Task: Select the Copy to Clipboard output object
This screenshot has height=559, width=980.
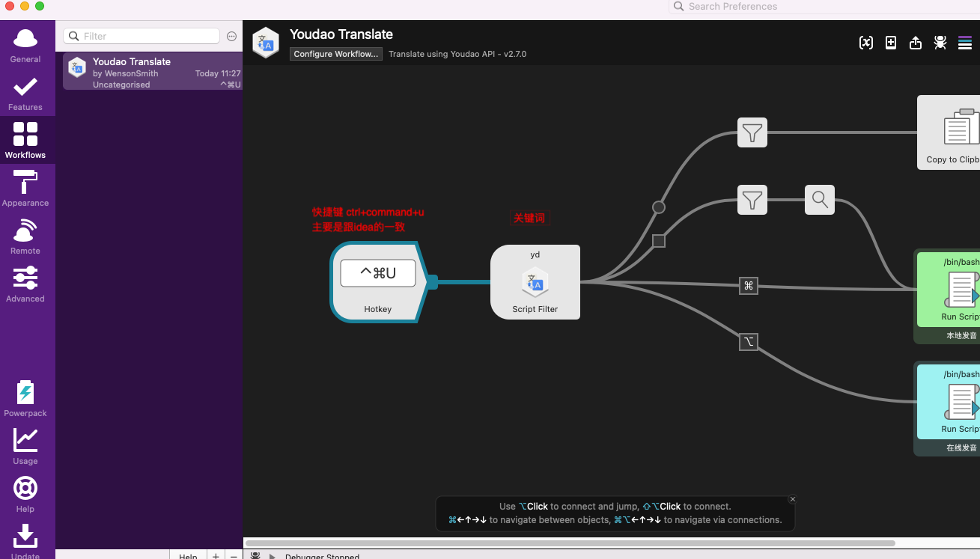Action: point(949,132)
